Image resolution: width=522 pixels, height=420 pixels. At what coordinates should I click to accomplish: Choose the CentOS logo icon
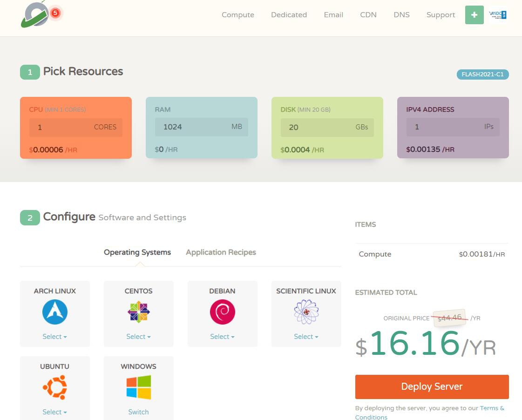coord(139,312)
